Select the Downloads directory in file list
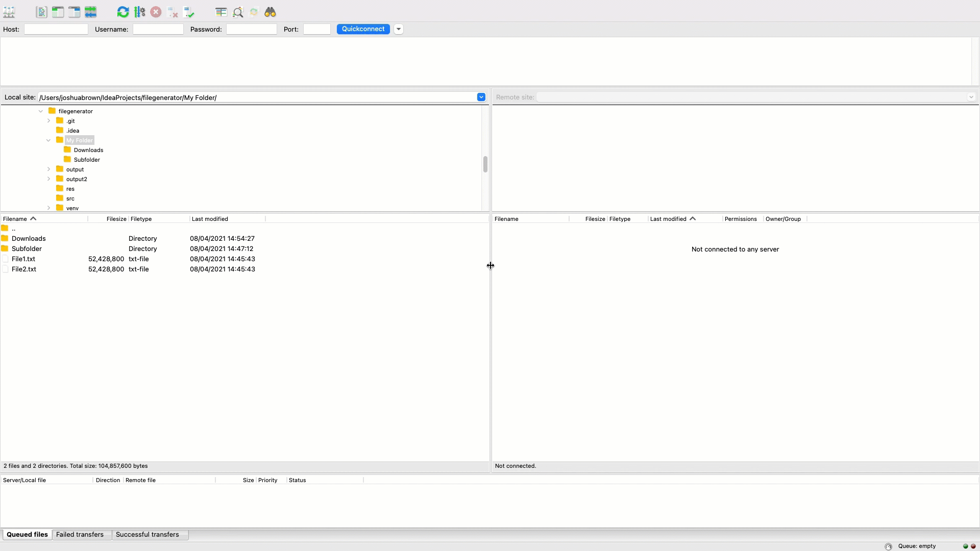The image size is (980, 551). coord(245,238)
